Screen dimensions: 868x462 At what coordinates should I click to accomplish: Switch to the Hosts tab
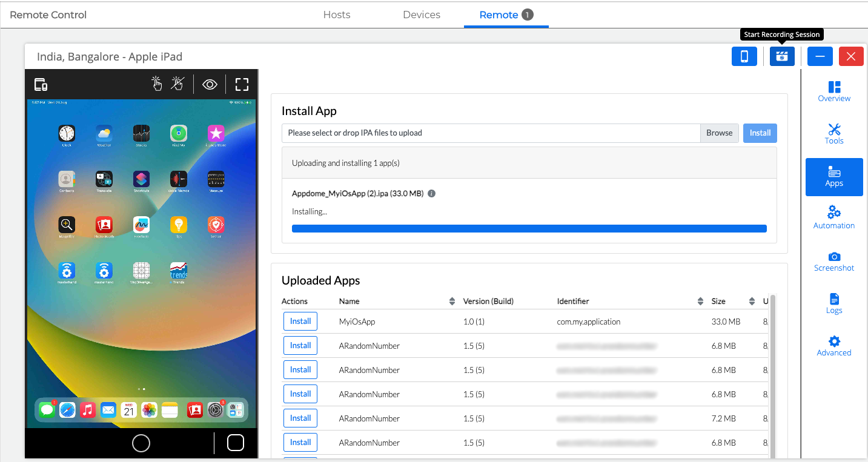tap(337, 15)
